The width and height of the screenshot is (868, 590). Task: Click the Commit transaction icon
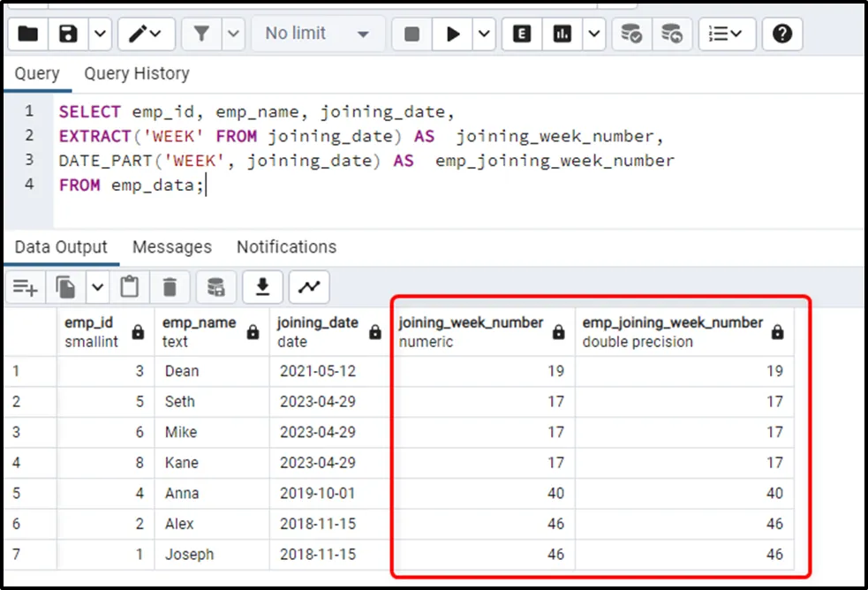click(631, 34)
